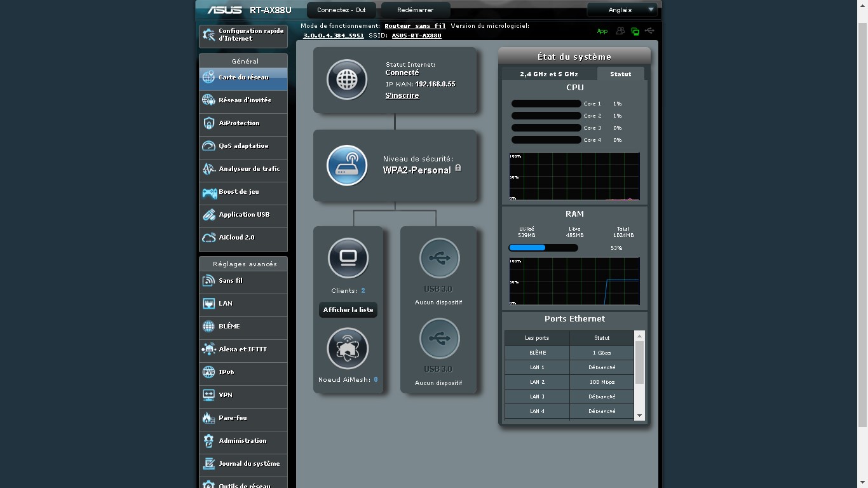The image size is (868, 488).
Task: Select the upper USB 3.0 port icon
Action: click(439, 258)
